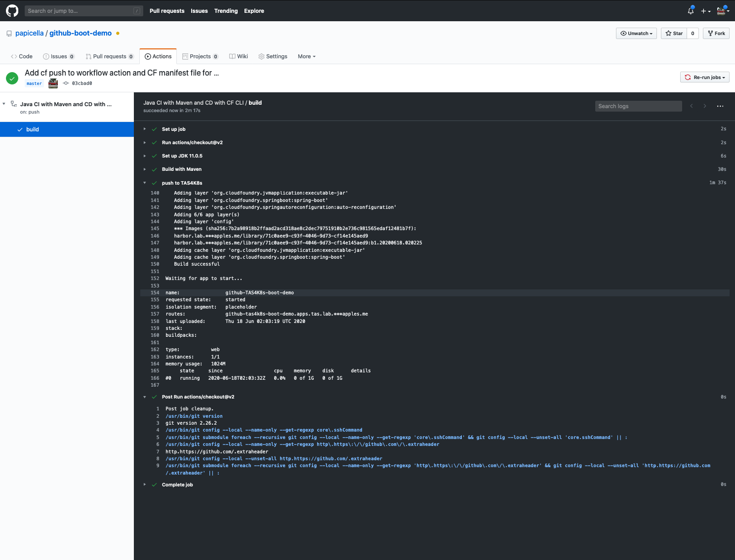Image resolution: width=735 pixels, height=560 pixels.
Task: Open the papicella profile link
Action: point(29,33)
